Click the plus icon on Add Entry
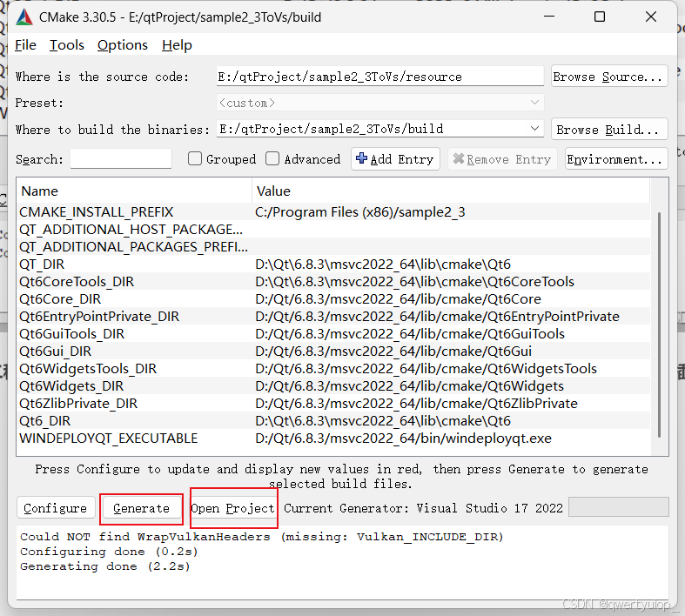 [x=362, y=158]
